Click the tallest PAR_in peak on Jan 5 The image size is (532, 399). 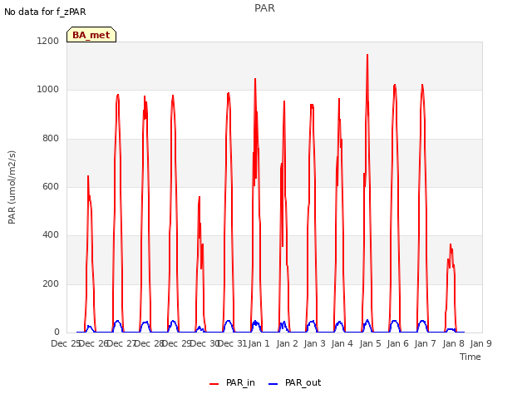pos(367,55)
